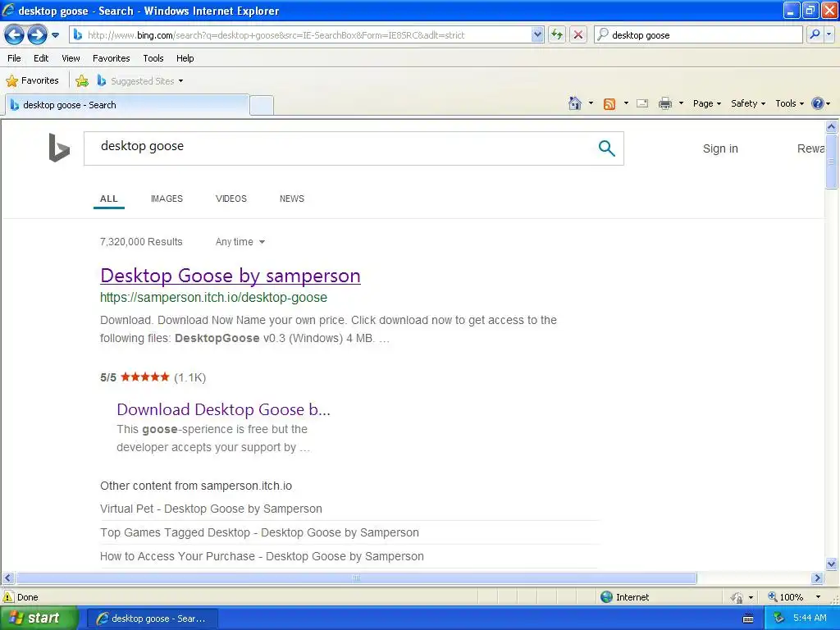Switch to the VIDEOS tab
The width and height of the screenshot is (840, 630).
pos(231,199)
